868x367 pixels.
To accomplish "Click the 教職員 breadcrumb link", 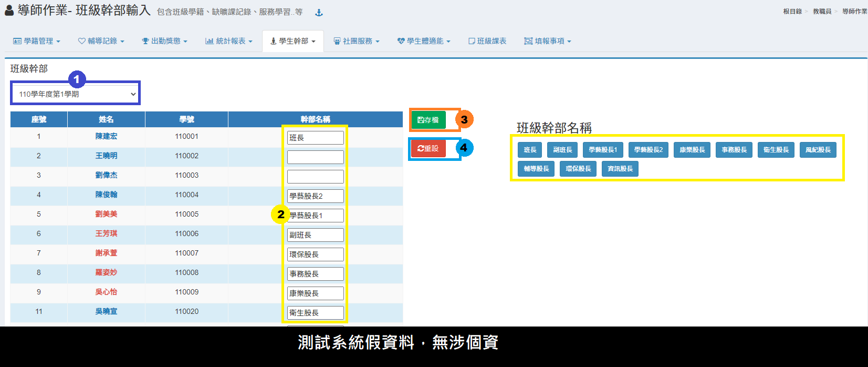I will (x=822, y=12).
